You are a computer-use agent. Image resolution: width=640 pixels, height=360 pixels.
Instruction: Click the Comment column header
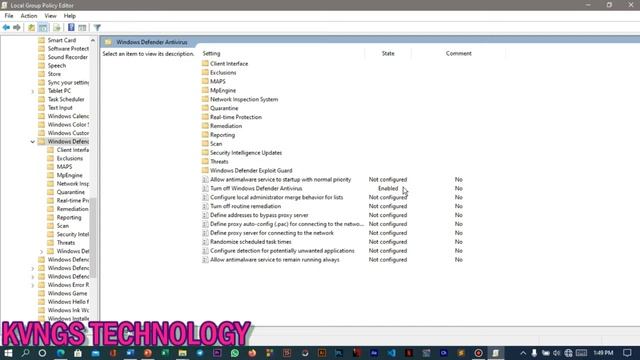coord(458,53)
